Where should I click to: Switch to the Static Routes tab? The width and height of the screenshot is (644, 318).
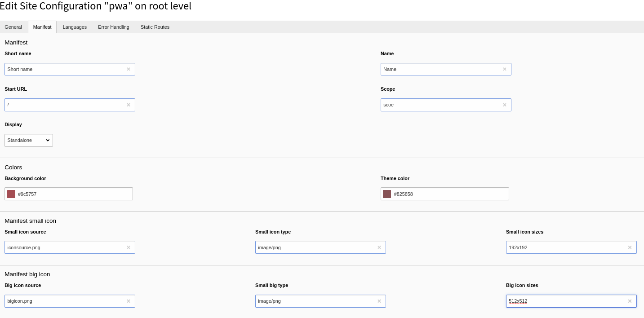coord(155,27)
